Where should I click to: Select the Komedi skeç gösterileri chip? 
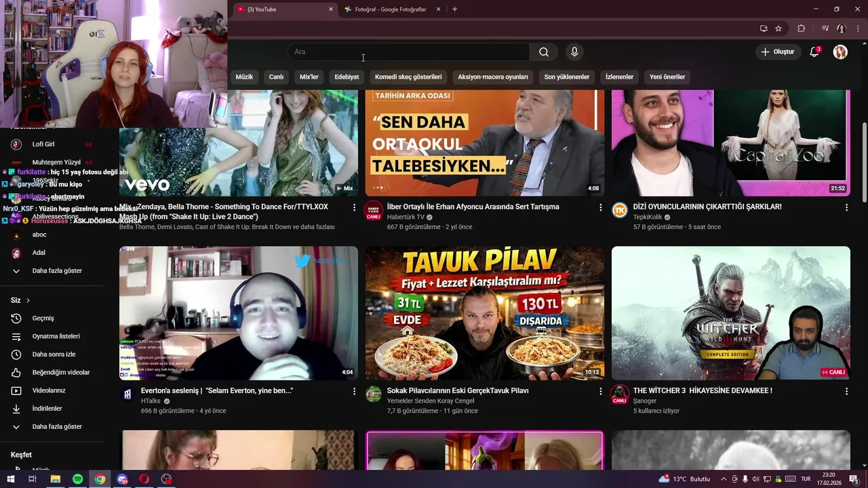tap(408, 77)
